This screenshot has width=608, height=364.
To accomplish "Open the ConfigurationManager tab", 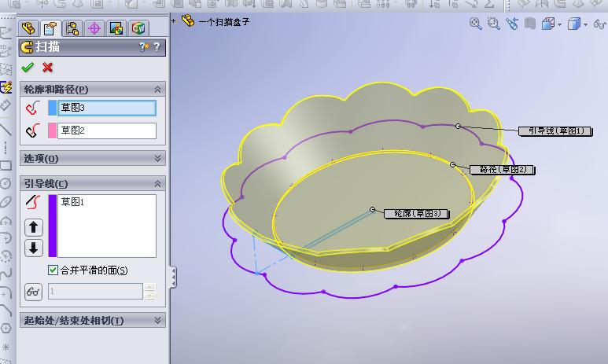I will (x=72, y=28).
